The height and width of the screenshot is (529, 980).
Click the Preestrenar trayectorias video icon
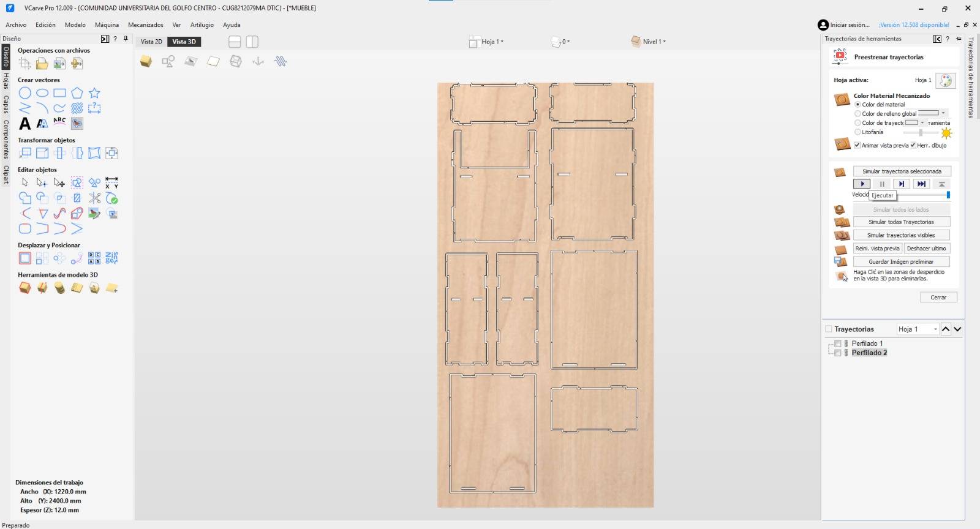click(840, 57)
